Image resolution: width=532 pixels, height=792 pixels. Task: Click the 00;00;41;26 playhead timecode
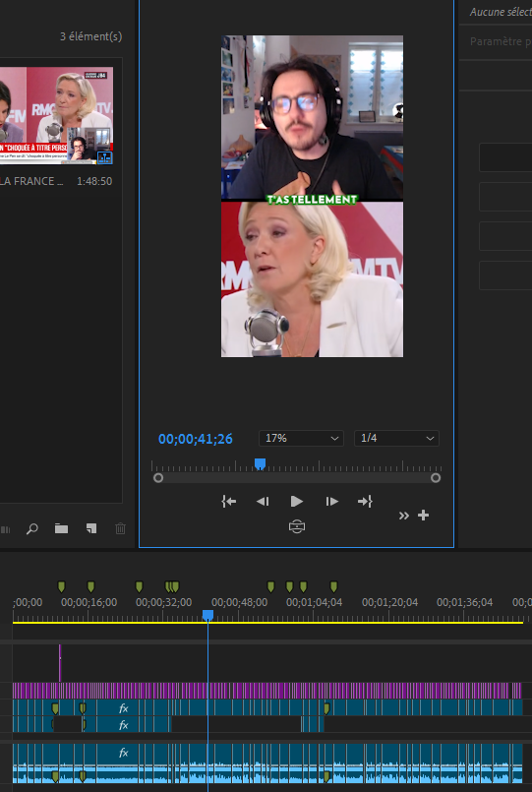point(196,439)
